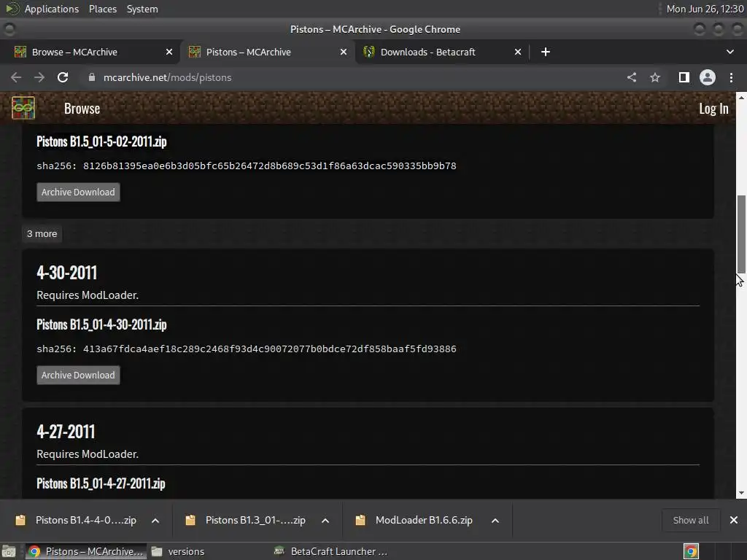Open Chrome three-dot menu
747x560 pixels.
731,77
